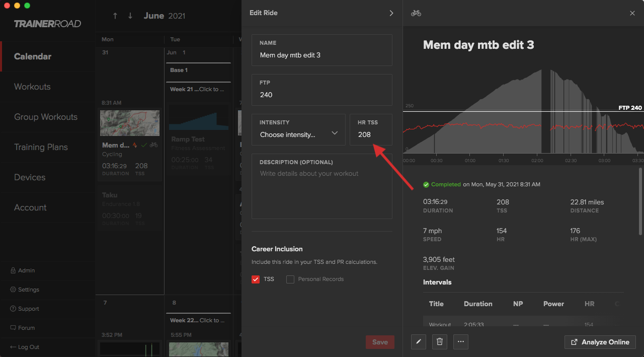644x357 pixels.
Task: Enable Personal Records checkbox
Action: [x=290, y=279]
